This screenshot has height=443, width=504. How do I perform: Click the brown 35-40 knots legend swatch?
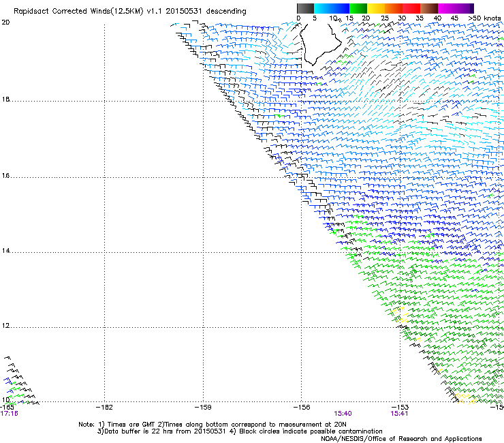tap(429, 8)
